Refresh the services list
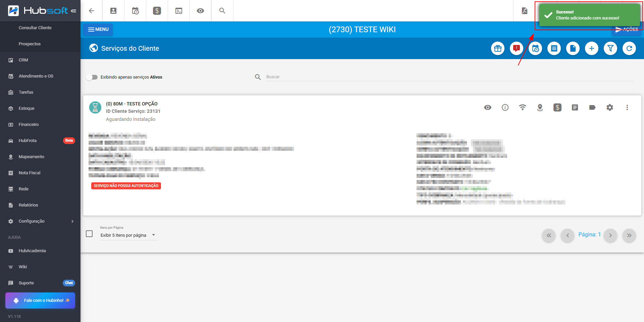Viewport: 644px width, 322px height. (x=629, y=48)
